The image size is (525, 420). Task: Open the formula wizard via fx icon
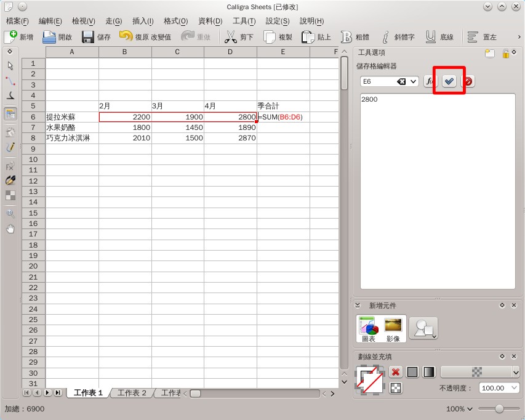pyautogui.click(x=431, y=81)
